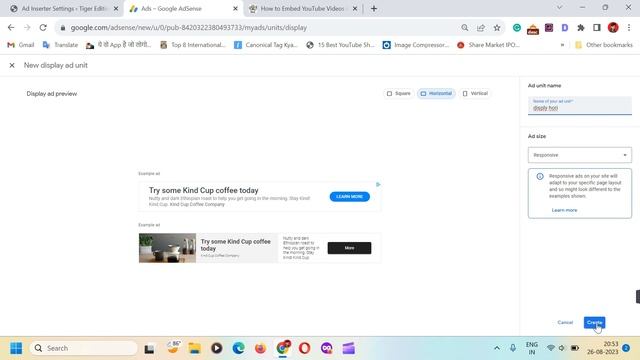Go back to the previous page
Screen dimensions: 640x360
coord(11,27)
